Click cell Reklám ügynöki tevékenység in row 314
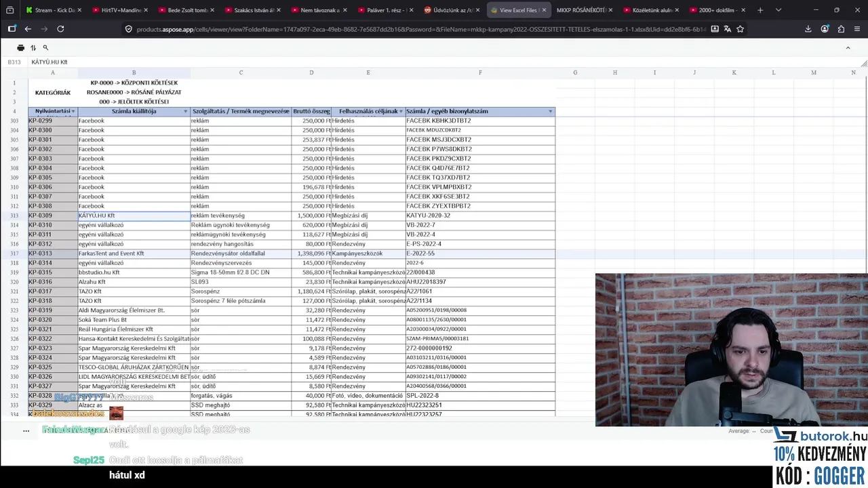 click(241, 225)
